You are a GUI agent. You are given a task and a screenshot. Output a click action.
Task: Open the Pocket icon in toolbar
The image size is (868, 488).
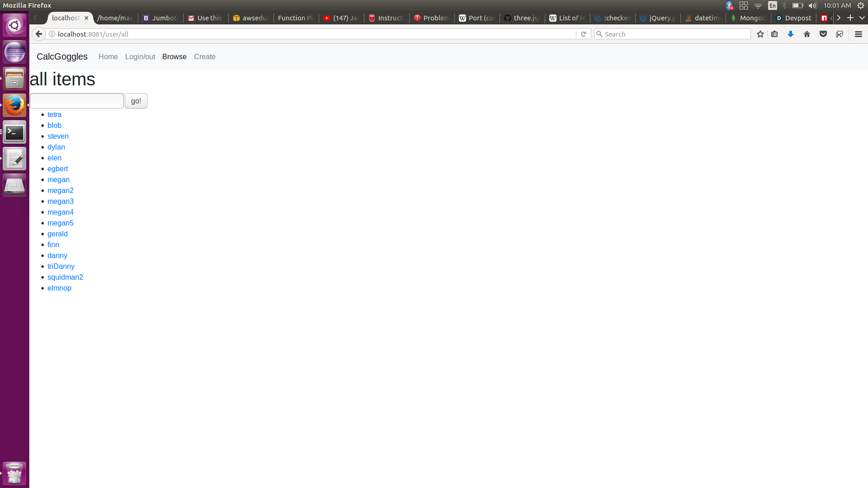[x=823, y=34]
